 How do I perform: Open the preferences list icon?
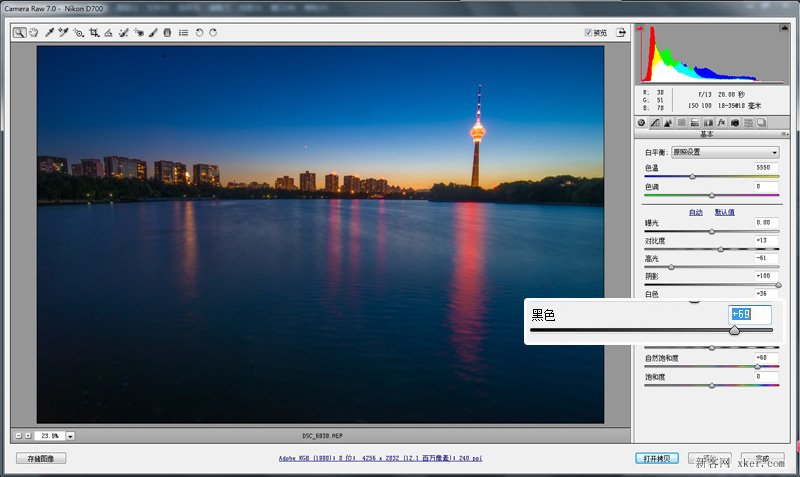[x=184, y=33]
